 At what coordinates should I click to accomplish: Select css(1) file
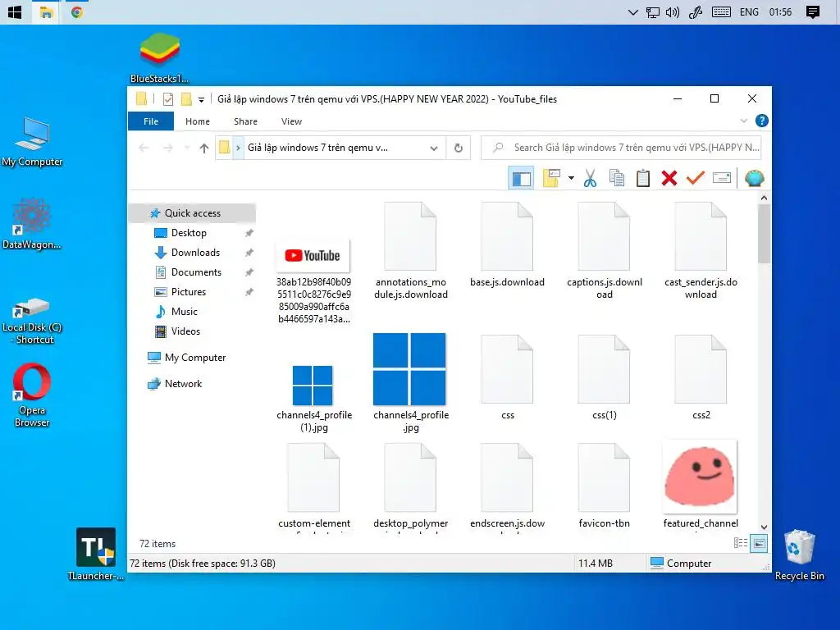604,377
